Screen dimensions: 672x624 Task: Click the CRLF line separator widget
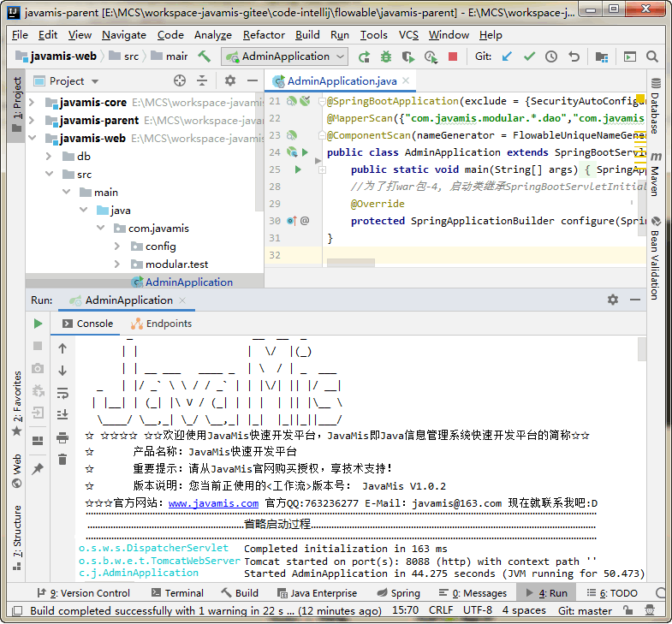tap(441, 610)
